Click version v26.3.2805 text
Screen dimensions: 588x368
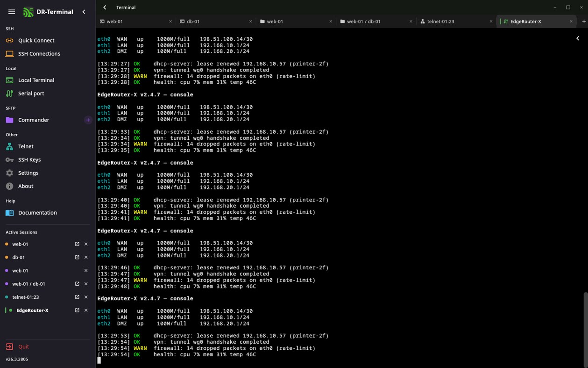[x=17, y=360]
